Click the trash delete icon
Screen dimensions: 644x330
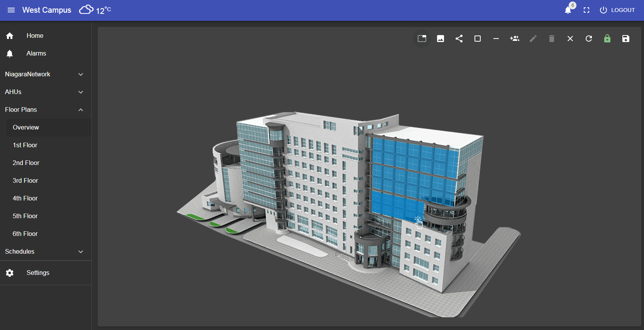pyautogui.click(x=552, y=39)
